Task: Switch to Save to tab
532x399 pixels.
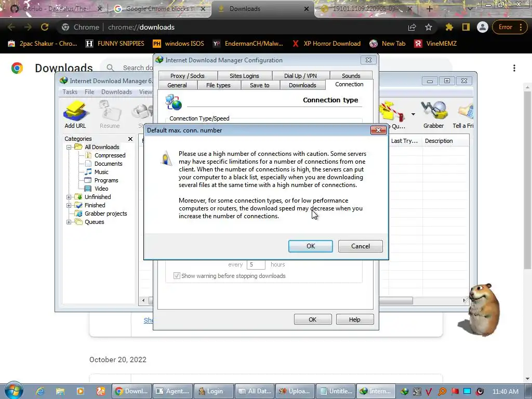Action: [260, 85]
